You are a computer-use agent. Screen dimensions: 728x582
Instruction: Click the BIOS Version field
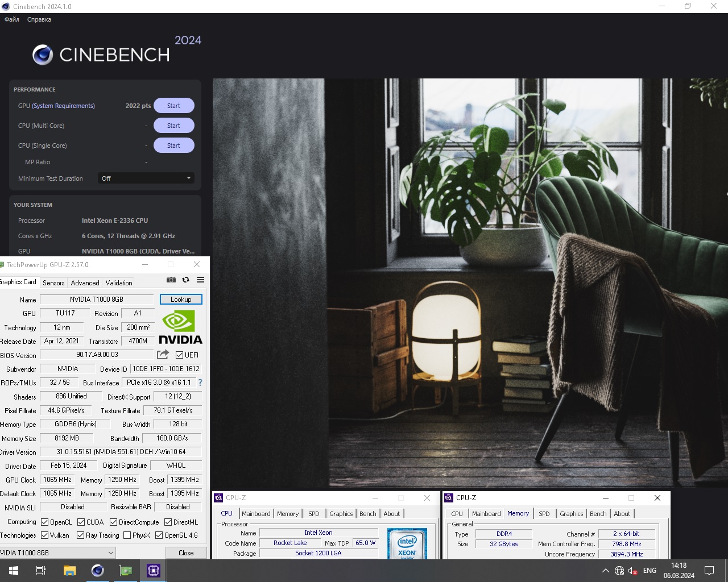point(97,355)
